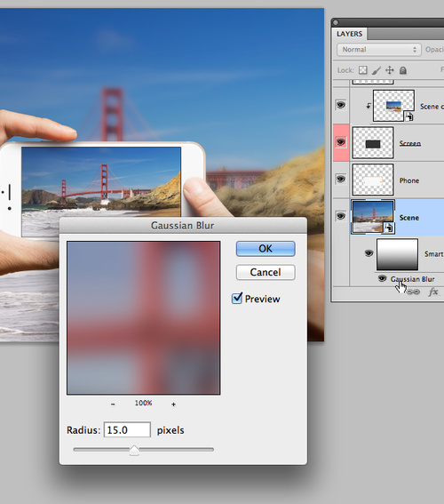Toggle the Smart Filters mask visibility eye

tap(369, 253)
